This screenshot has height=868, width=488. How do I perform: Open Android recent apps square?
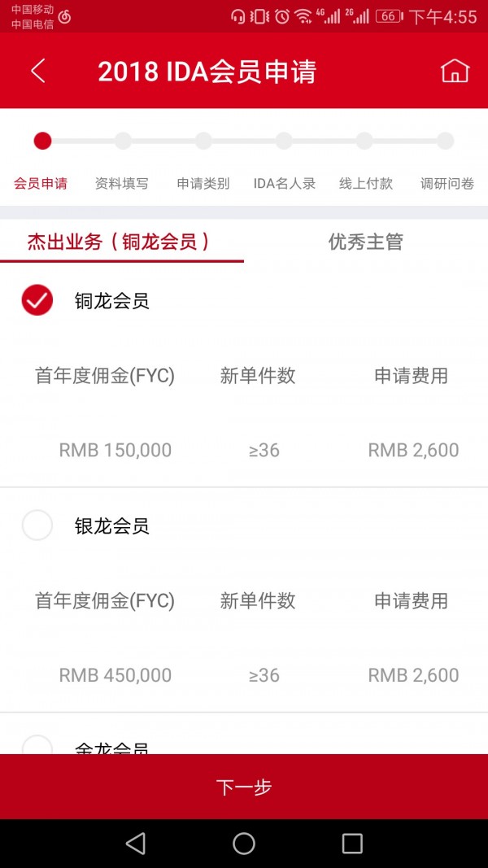352,843
